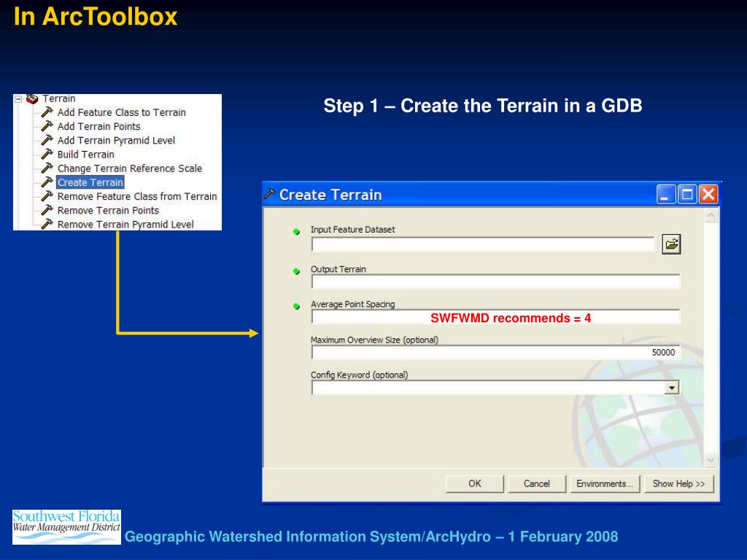
Task: Click the dialog scrollbar up arrow
Action: click(711, 216)
